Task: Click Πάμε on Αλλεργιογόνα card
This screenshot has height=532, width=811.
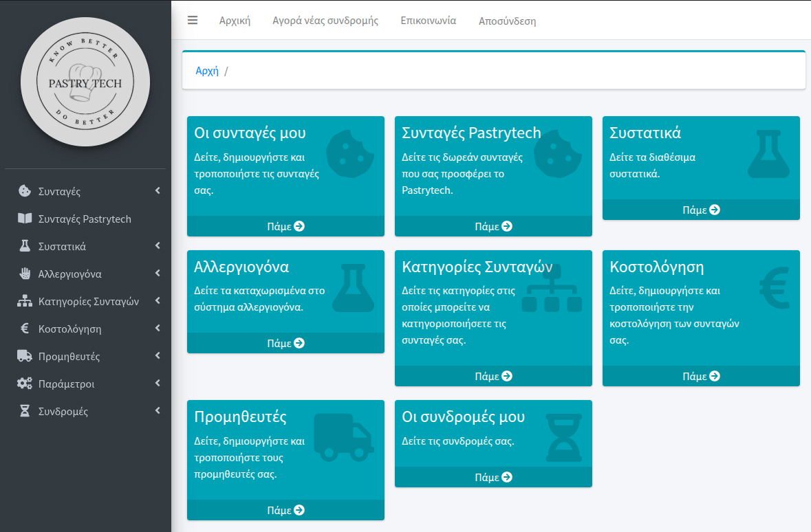Action: [285, 343]
